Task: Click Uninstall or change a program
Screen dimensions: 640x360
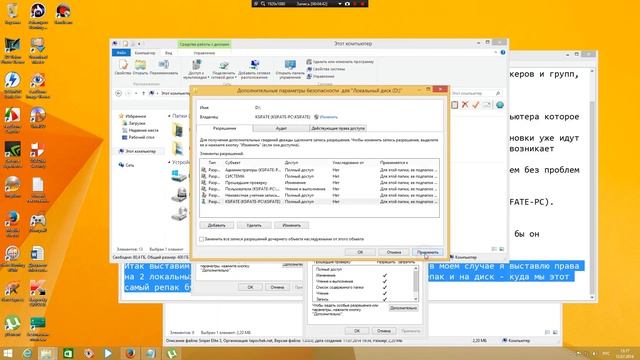Action: click(x=340, y=62)
